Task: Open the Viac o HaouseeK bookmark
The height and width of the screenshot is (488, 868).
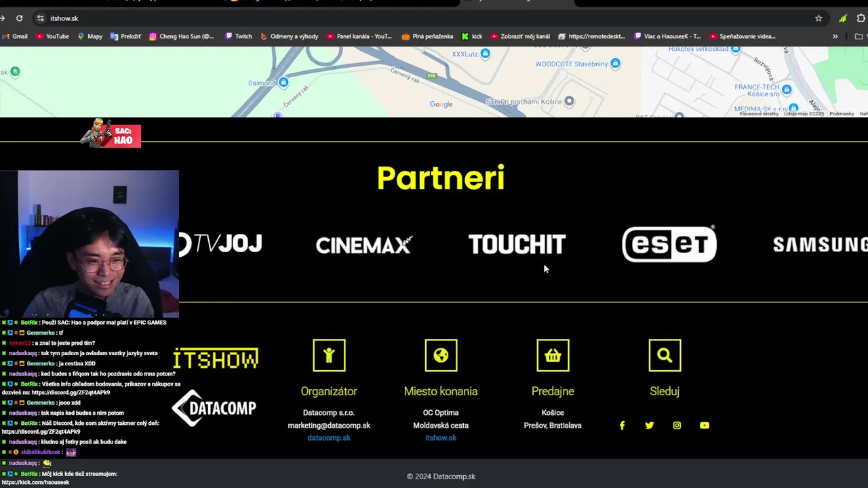Action: pos(668,37)
